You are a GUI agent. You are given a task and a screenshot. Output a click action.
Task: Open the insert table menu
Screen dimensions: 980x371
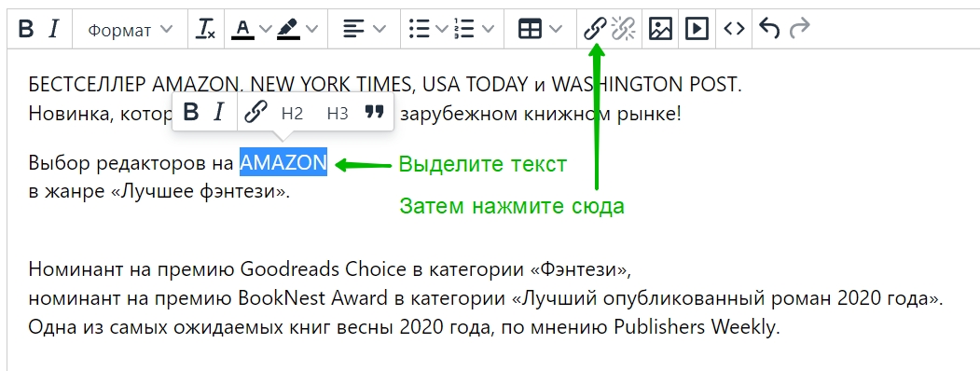coord(540,29)
